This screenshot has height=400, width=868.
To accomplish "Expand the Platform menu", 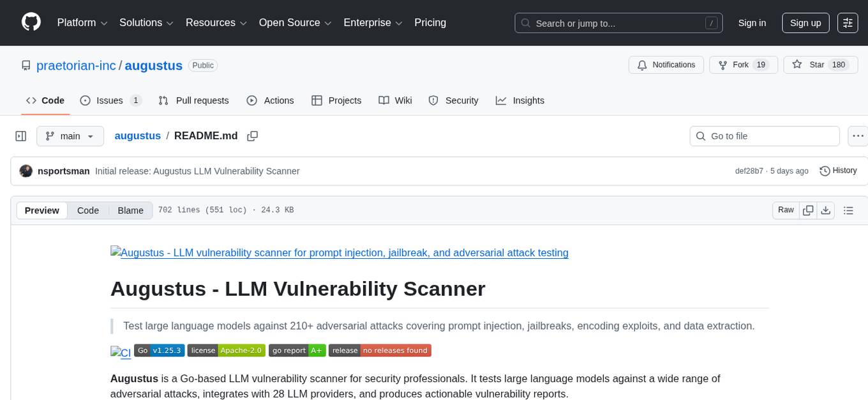I will [x=83, y=23].
